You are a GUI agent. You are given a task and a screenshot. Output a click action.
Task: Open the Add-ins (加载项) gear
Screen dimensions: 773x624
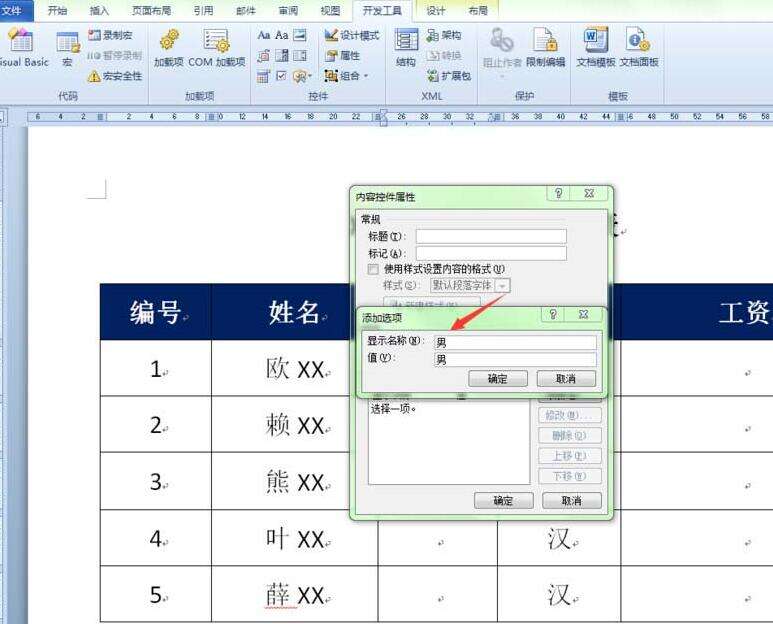tap(169, 48)
